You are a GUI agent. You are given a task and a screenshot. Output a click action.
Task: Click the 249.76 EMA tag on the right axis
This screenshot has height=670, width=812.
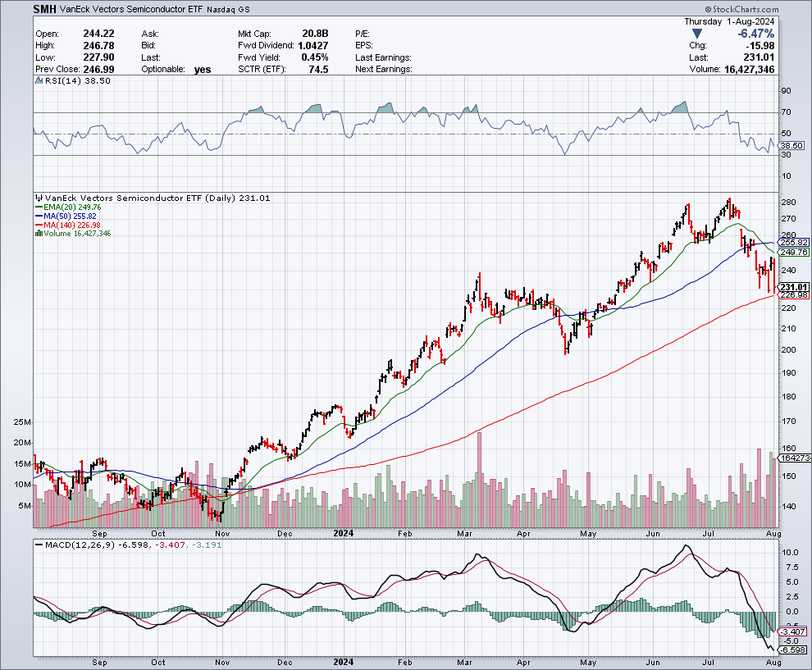(794, 253)
